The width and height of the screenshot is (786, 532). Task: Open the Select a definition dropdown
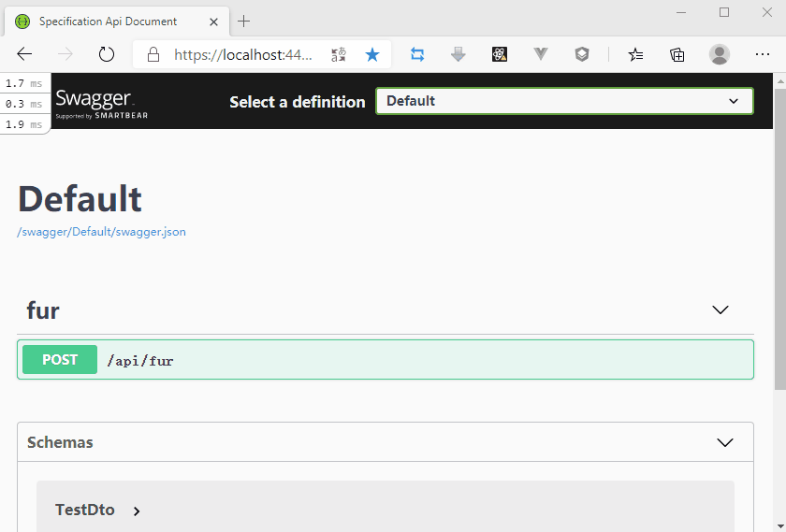click(564, 101)
